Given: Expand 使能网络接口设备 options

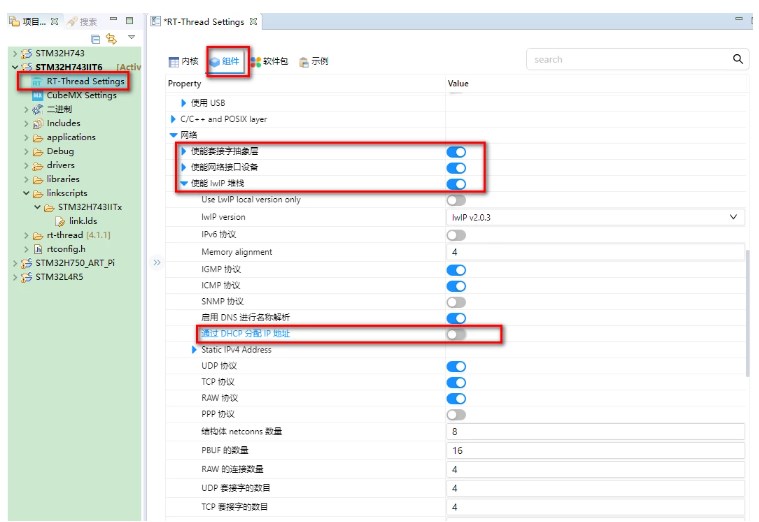Looking at the screenshot, I should point(183,167).
